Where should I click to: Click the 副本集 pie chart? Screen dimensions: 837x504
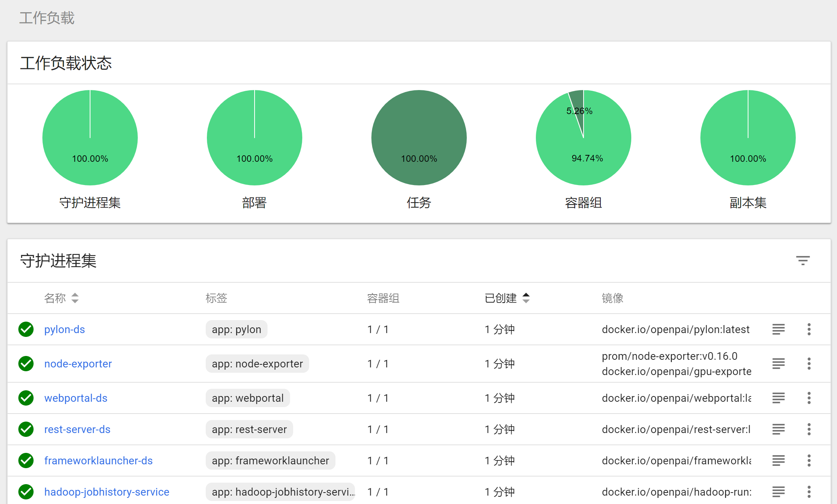[x=748, y=138]
